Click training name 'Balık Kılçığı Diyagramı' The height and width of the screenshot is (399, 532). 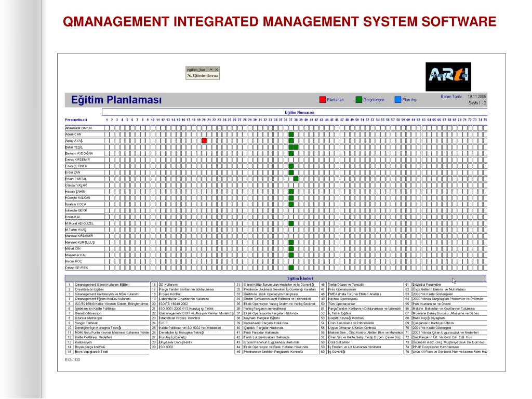pyautogui.click(x=429, y=318)
